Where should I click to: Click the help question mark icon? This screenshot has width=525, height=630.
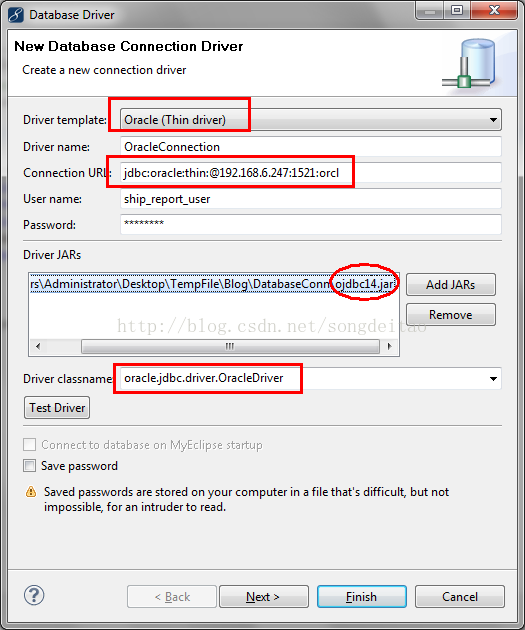pos(34,595)
